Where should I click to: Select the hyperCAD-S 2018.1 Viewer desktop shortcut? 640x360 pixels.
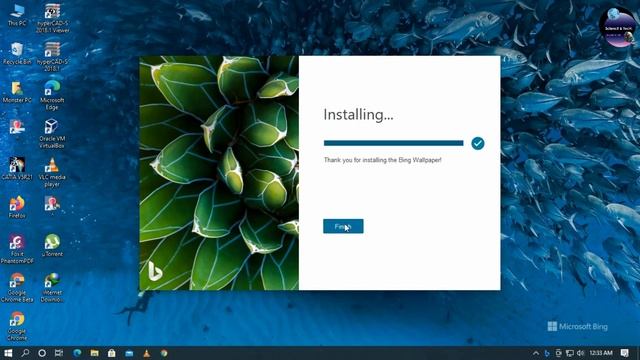click(x=52, y=19)
